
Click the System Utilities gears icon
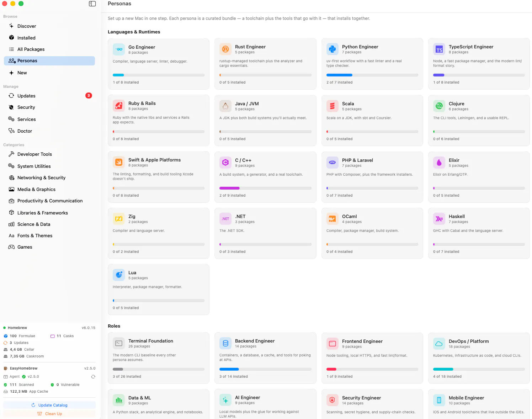pyautogui.click(x=11, y=166)
